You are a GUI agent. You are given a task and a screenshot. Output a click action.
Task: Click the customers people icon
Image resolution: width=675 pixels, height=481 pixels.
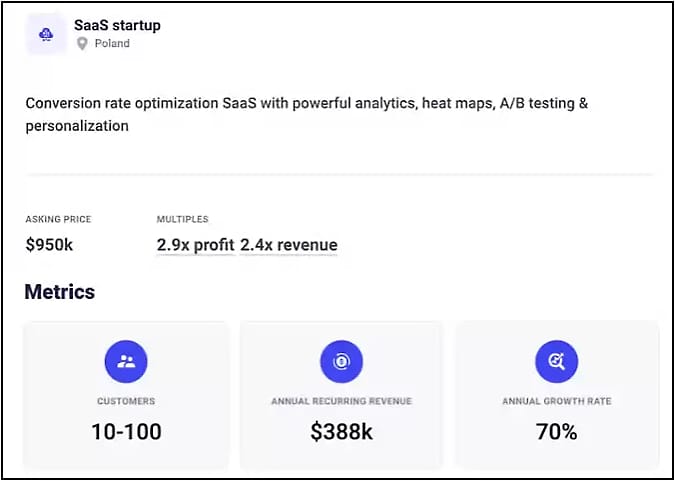(126, 361)
